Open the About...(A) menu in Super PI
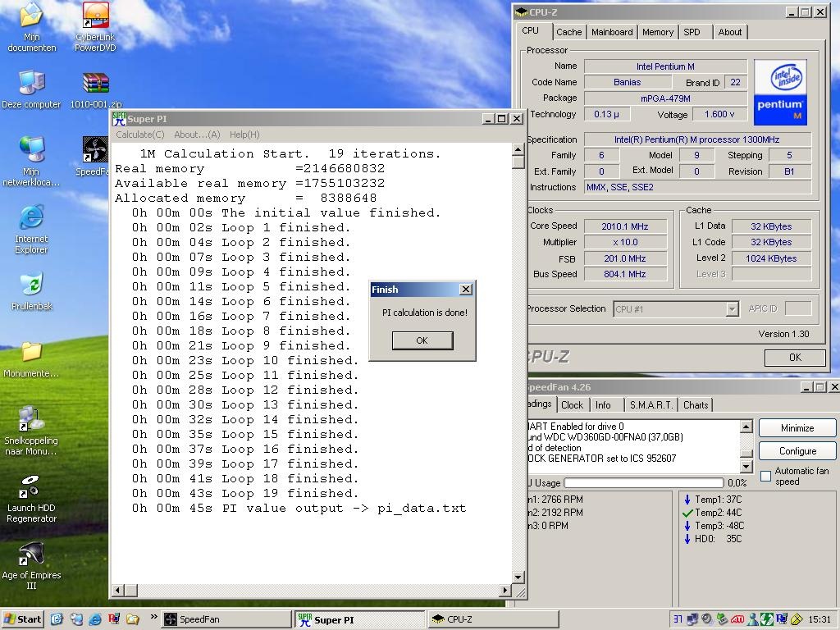840x630 pixels. (197, 135)
